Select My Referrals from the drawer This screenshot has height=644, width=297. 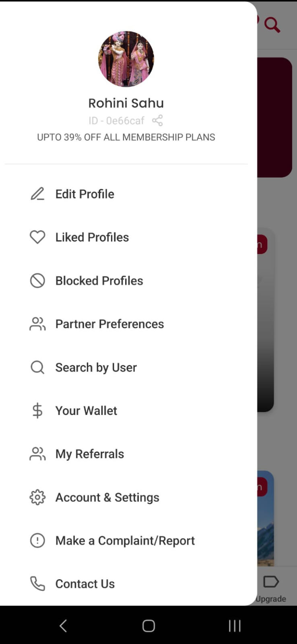pyautogui.click(x=89, y=454)
